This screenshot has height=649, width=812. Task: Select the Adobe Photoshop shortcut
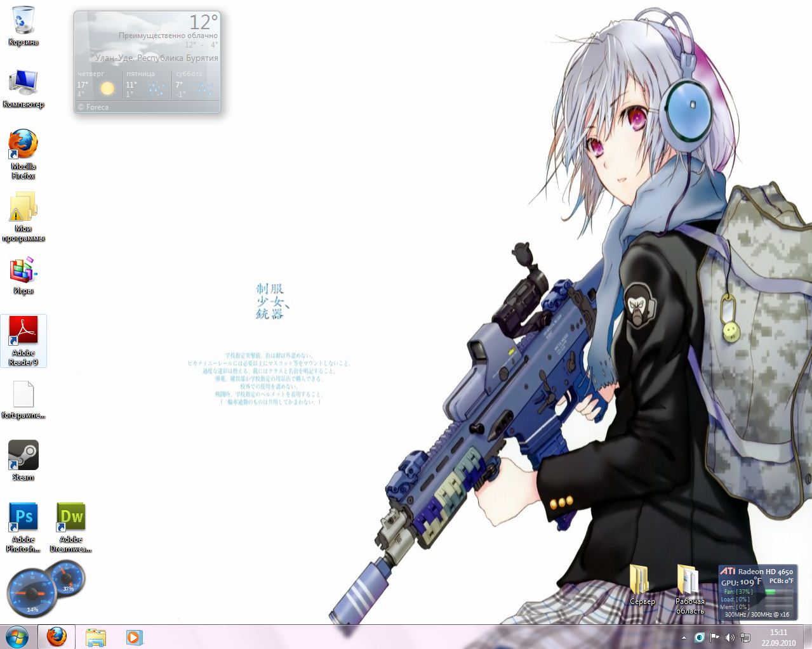(x=23, y=527)
